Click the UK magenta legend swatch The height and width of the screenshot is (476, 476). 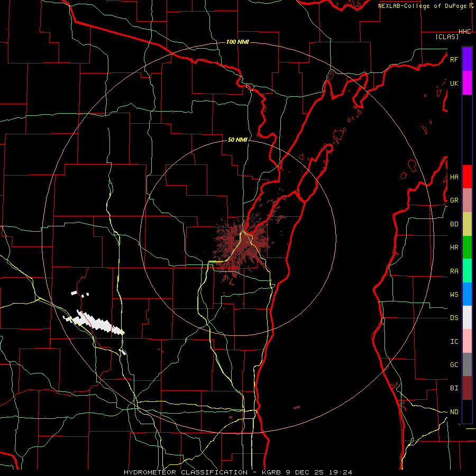(x=467, y=83)
